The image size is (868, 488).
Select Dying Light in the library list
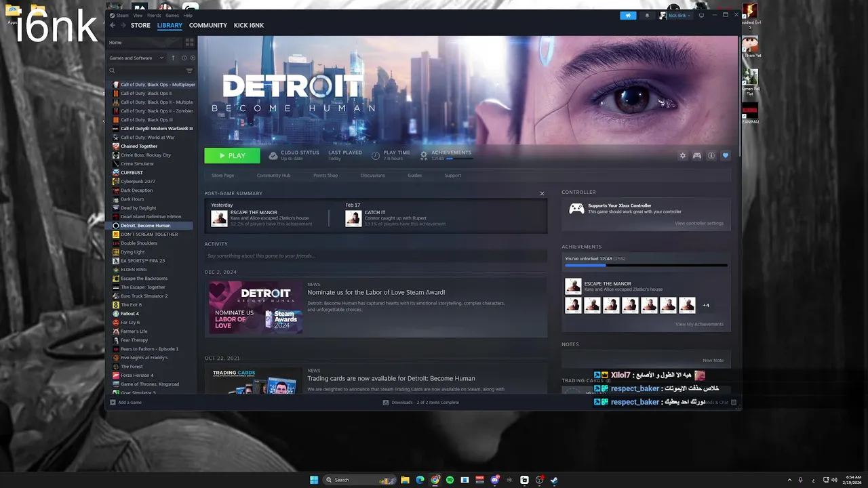pyautogui.click(x=132, y=252)
